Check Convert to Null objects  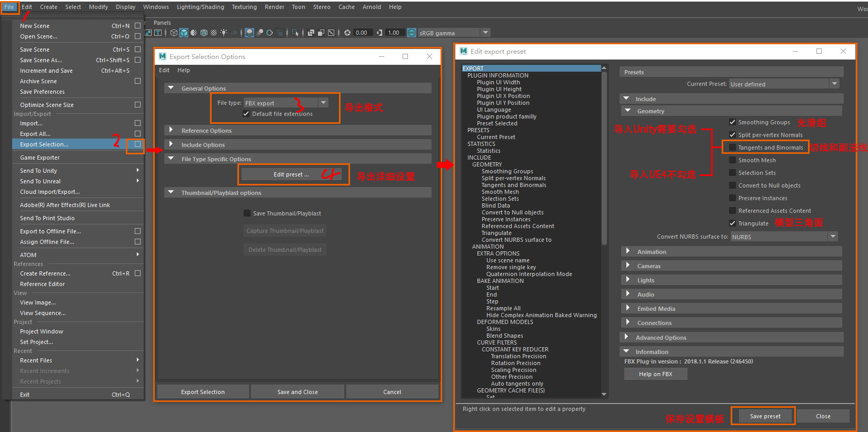[732, 185]
